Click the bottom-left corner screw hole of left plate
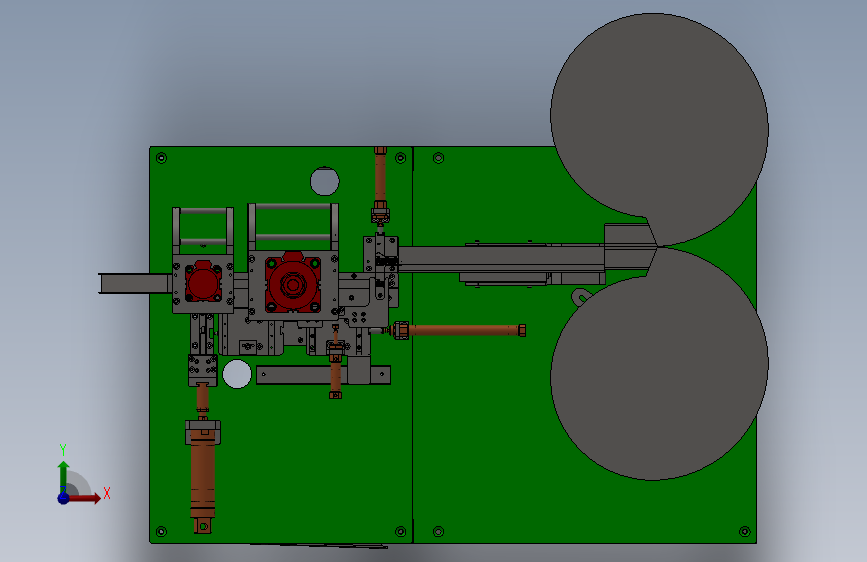This screenshot has height=562, width=867. pos(161,532)
